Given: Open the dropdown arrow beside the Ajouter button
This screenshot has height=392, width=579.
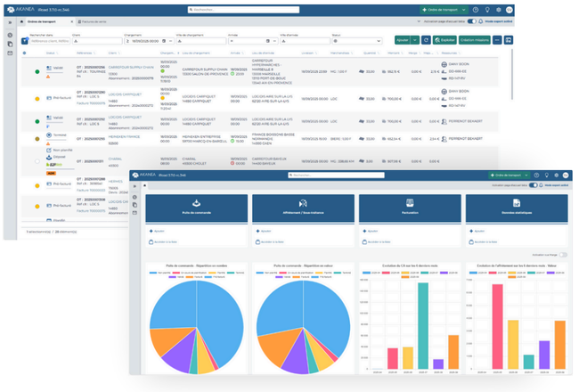Looking at the screenshot, I should (x=415, y=40).
